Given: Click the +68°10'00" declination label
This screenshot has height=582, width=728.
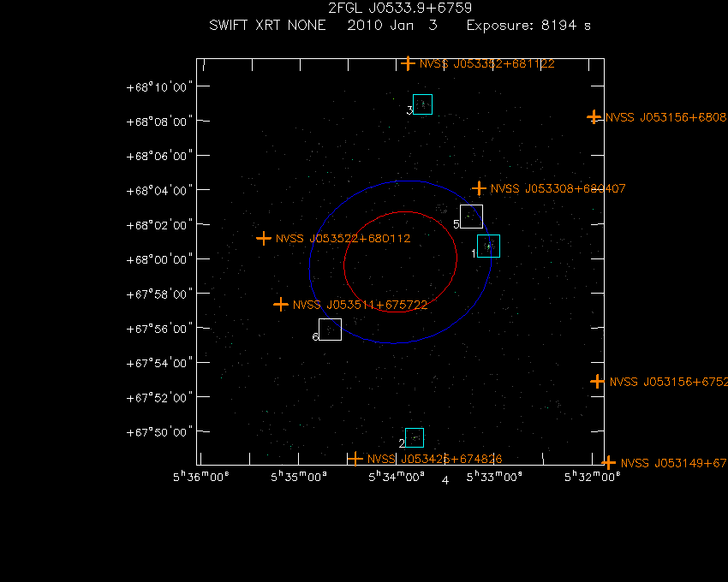Looking at the screenshot, I should [159, 87].
